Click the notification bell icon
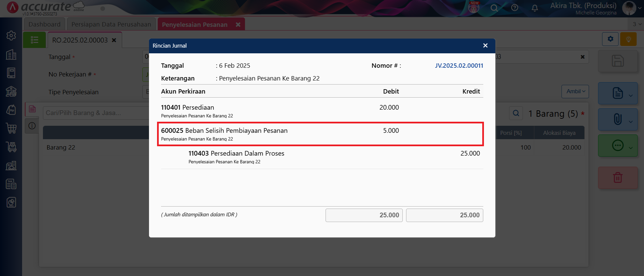Image resolution: width=644 pixels, height=276 pixels. [x=535, y=8]
